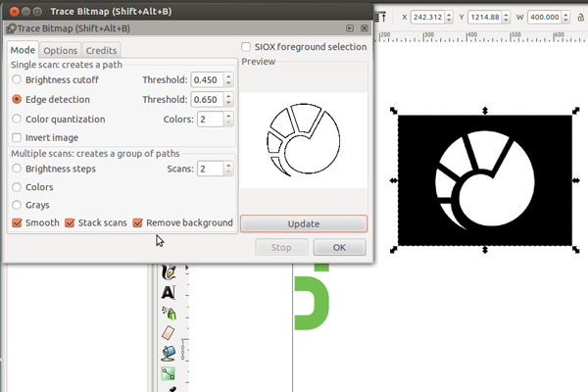The height and width of the screenshot is (392, 588).
Task: Close the Trace Bitmap docked panel
Action: click(365, 28)
